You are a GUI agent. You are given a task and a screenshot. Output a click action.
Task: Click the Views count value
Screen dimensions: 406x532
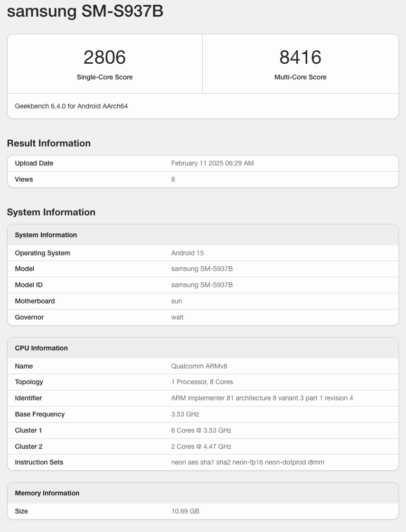point(173,179)
